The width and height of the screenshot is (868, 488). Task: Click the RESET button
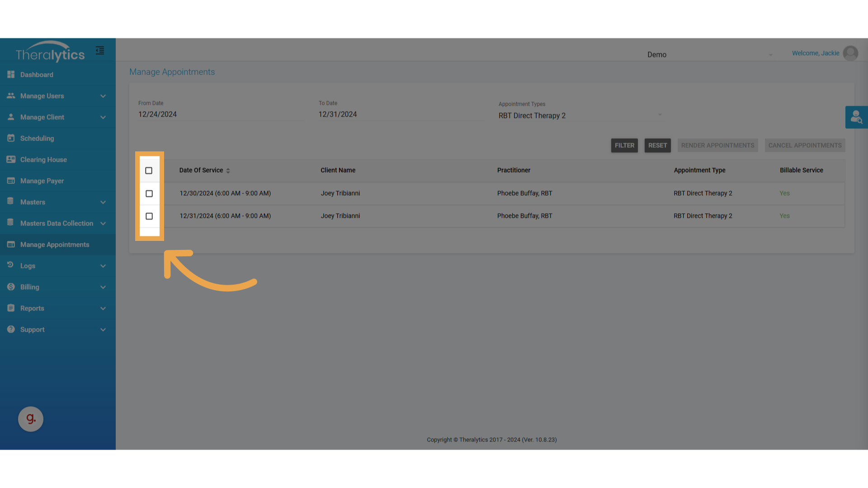click(657, 145)
